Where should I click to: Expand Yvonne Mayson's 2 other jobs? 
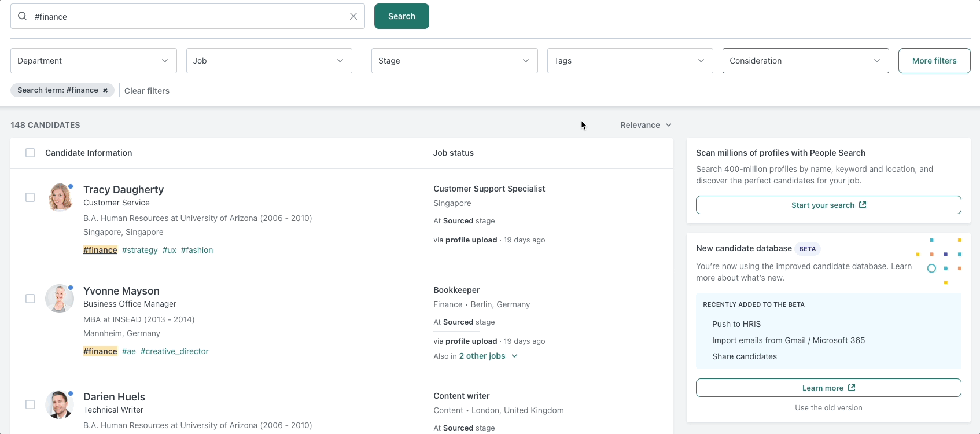click(488, 356)
